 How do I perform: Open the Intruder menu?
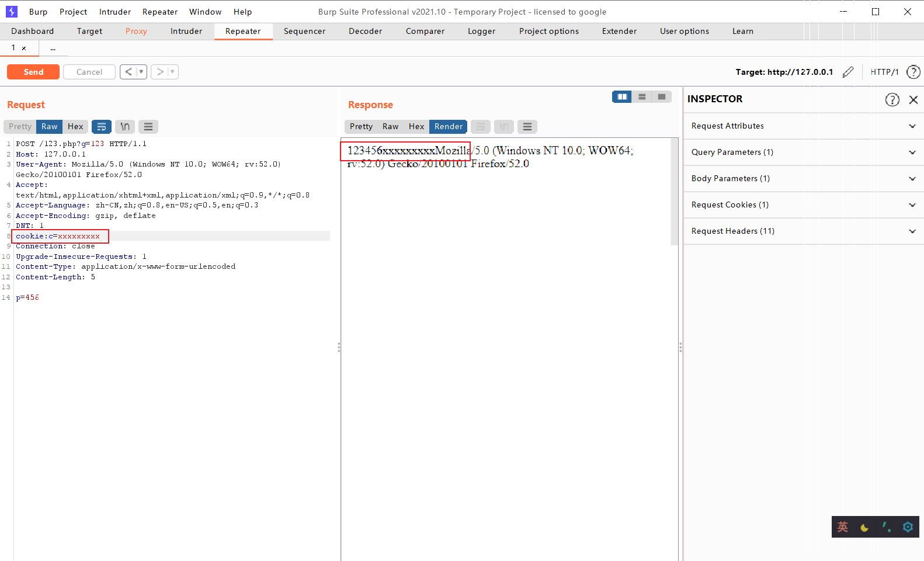point(115,12)
